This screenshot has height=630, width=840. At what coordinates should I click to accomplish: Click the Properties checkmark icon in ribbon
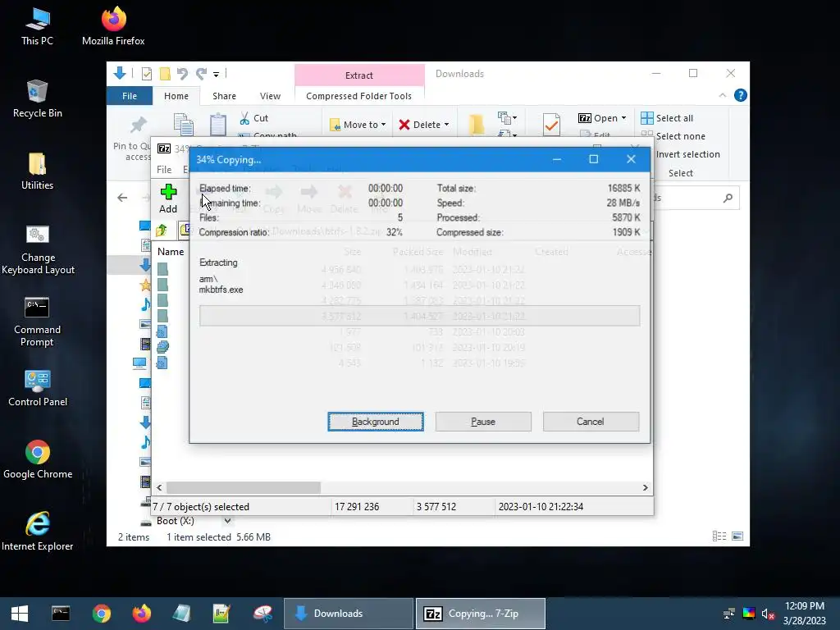click(x=551, y=125)
